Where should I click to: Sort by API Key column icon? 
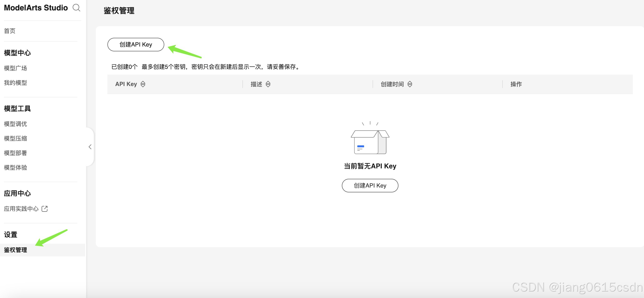pos(143,84)
